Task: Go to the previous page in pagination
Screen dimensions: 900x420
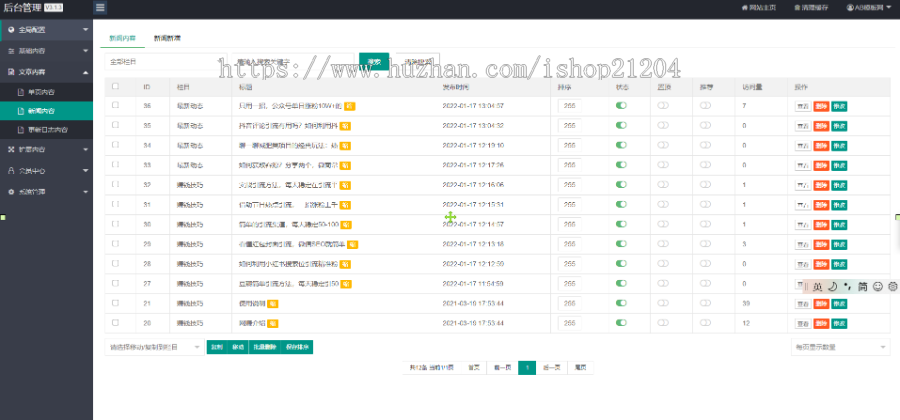Action: [502, 368]
